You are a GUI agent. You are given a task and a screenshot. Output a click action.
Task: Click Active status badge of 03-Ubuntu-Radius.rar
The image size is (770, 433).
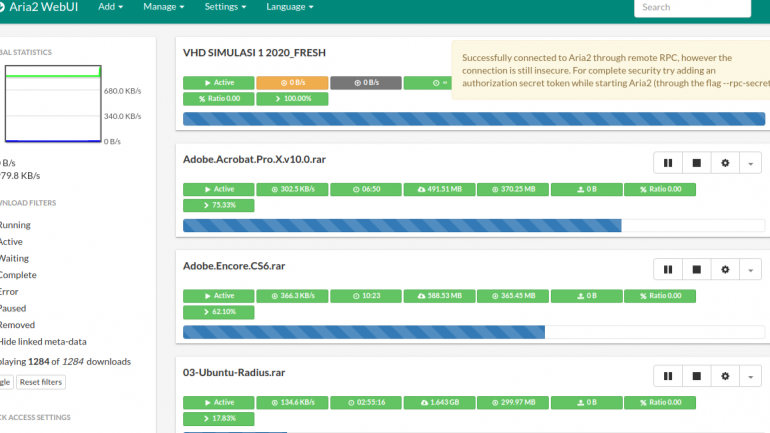tap(219, 402)
